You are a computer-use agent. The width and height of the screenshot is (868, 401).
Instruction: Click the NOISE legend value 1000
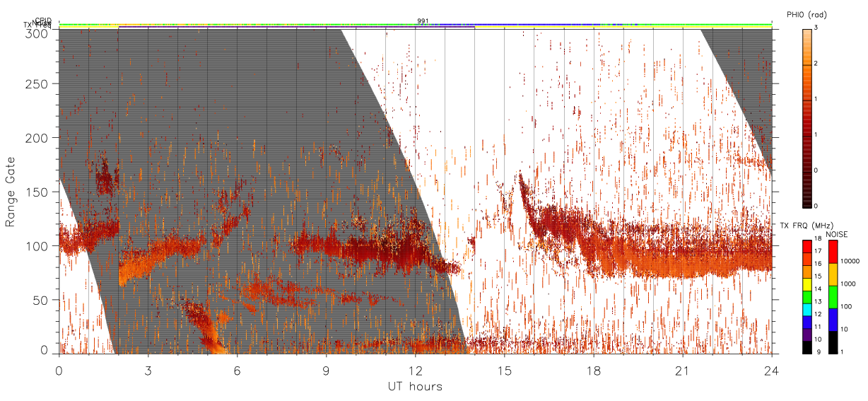[x=848, y=284]
